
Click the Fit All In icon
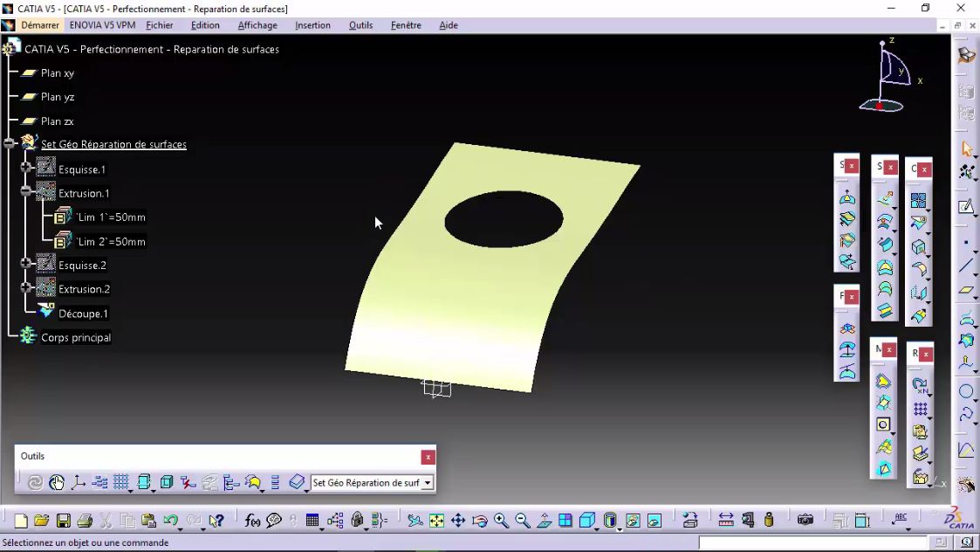435,520
